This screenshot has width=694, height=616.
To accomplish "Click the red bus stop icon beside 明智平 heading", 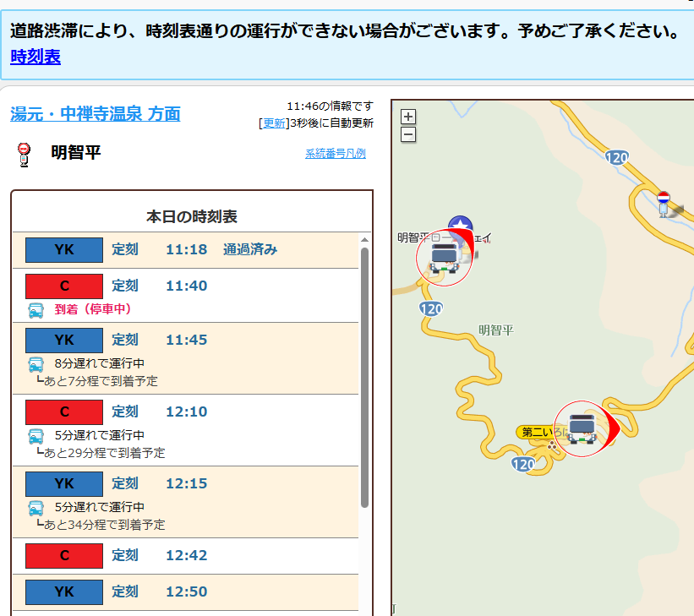I will coord(24,154).
